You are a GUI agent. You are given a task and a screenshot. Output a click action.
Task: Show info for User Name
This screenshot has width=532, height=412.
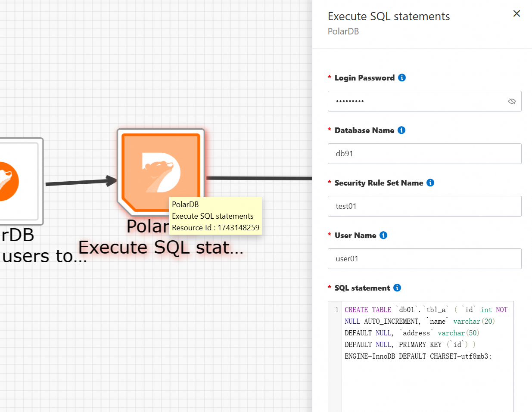pyautogui.click(x=383, y=235)
